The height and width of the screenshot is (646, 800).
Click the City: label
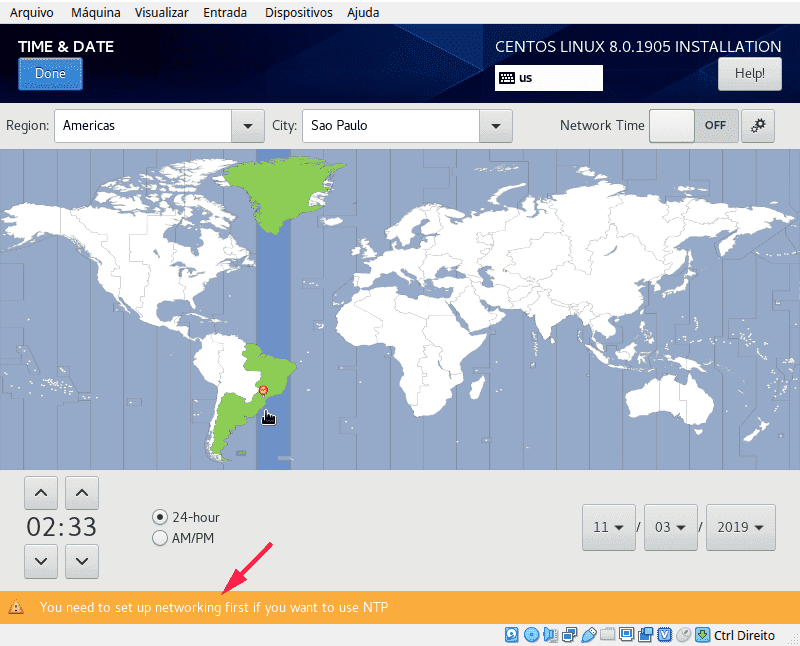click(284, 126)
